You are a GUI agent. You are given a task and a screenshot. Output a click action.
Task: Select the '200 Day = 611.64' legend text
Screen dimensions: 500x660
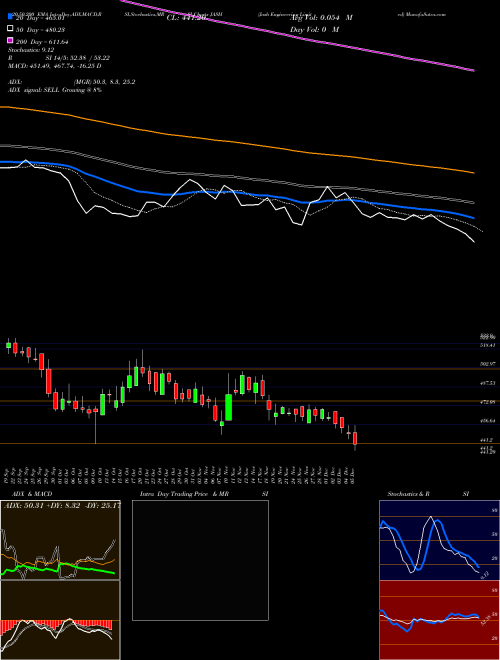[x=41, y=42]
